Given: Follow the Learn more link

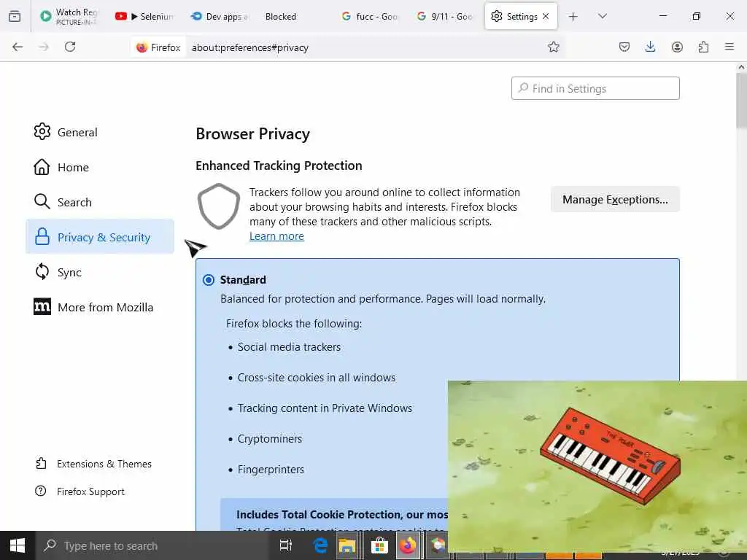Looking at the screenshot, I should click(x=276, y=236).
